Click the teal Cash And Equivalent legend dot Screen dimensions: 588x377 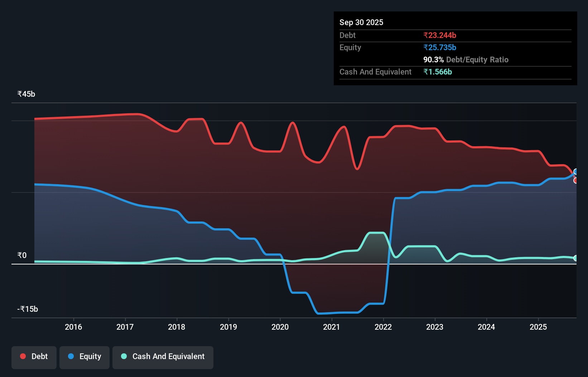pos(123,356)
